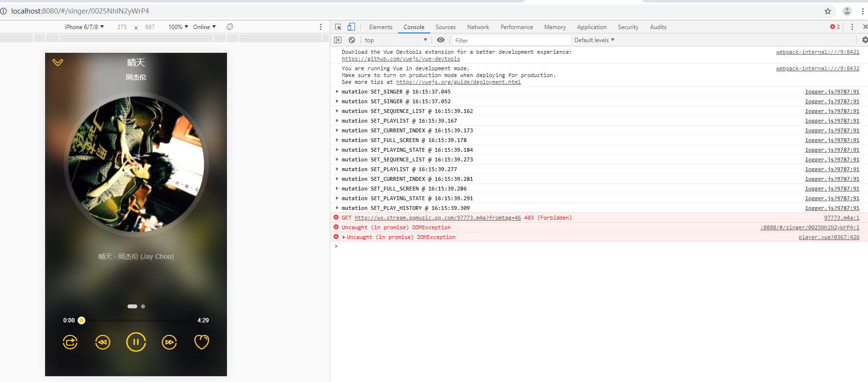Close the DevTools panel
Viewport: 868px width, 382px height.
pos(865,27)
